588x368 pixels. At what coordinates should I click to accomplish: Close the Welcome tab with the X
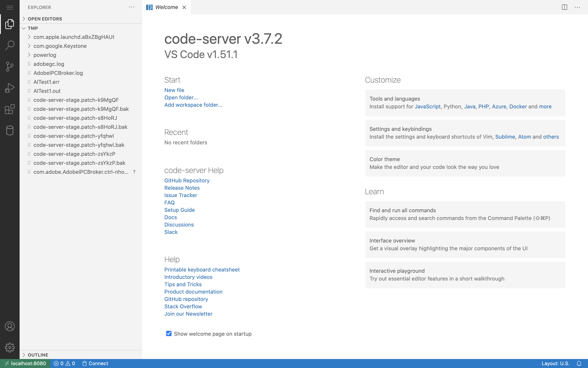pos(184,7)
